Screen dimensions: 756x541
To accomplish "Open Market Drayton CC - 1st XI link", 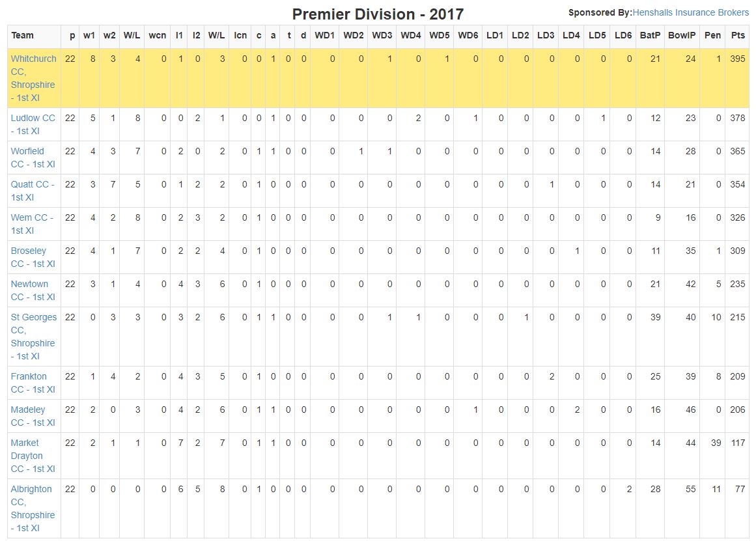I will (x=33, y=456).
